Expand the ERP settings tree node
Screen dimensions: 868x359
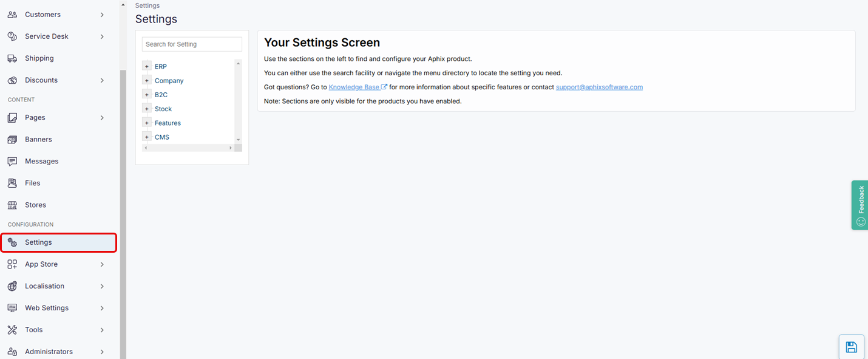(146, 66)
